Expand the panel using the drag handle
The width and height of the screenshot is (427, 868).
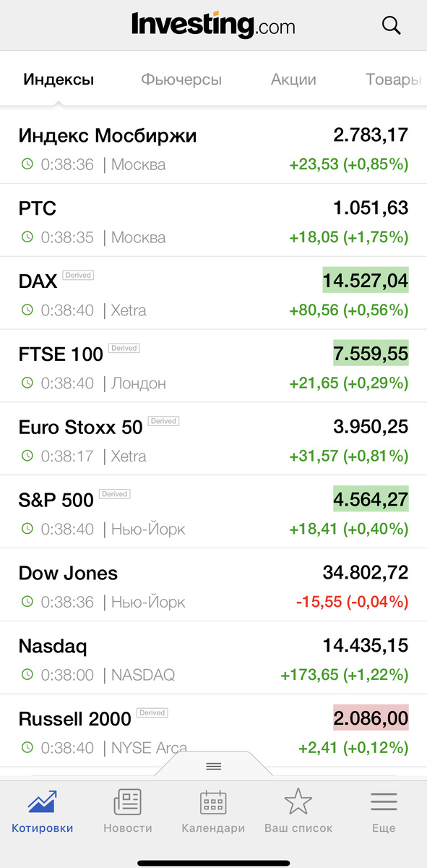(x=213, y=767)
